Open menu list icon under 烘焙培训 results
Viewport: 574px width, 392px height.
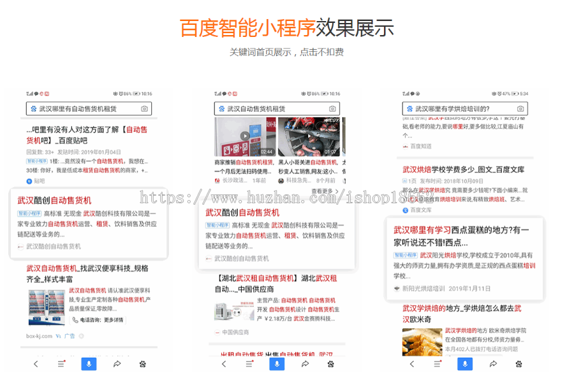pos(438,364)
